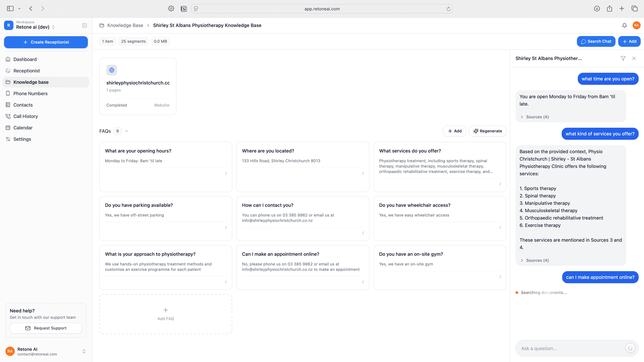Viewport: 644px width, 362px height.
Task: Click the Regenerate FAQs button
Action: click(488, 131)
